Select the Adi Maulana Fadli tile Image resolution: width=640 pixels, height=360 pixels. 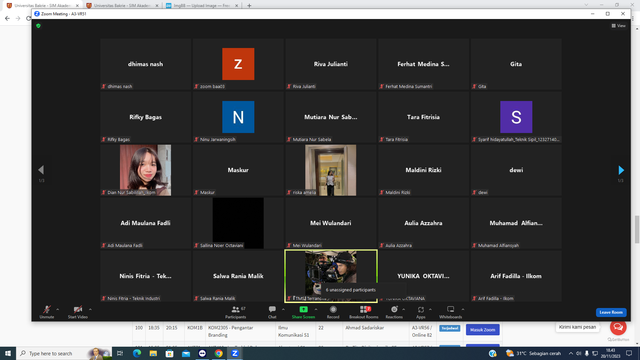point(145,223)
